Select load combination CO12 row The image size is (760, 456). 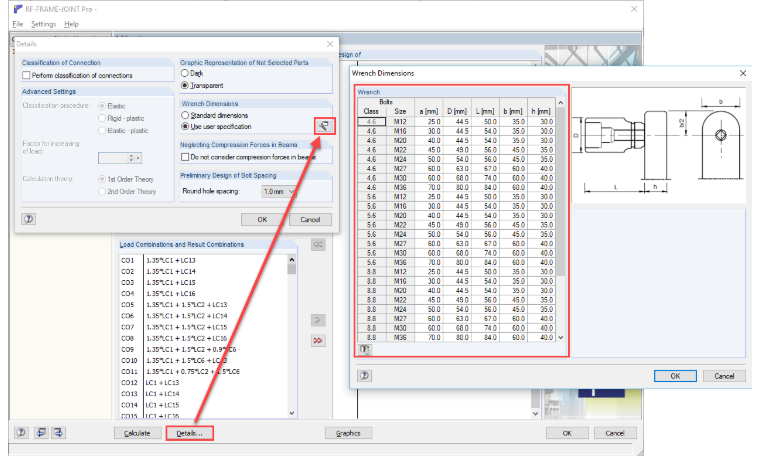[x=204, y=383]
